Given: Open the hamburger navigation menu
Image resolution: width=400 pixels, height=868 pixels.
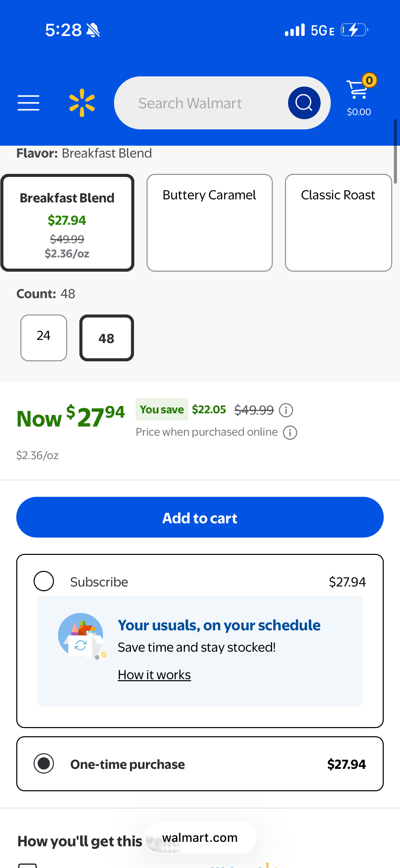Looking at the screenshot, I should coord(28,103).
